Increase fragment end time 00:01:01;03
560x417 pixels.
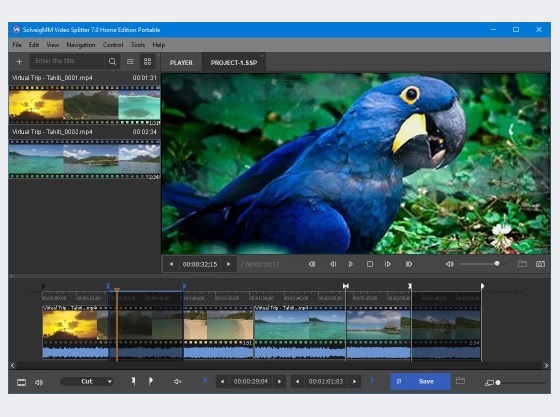pyautogui.click(x=354, y=382)
